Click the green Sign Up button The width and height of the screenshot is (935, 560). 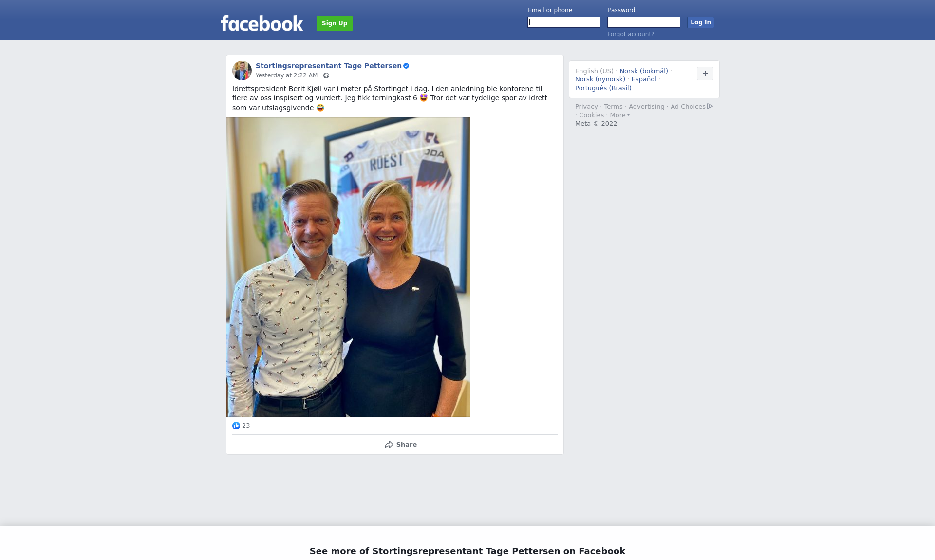(x=335, y=23)
